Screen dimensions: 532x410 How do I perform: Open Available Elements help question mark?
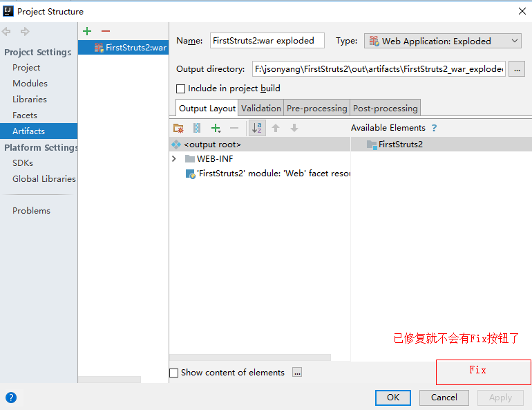[435, 128]
